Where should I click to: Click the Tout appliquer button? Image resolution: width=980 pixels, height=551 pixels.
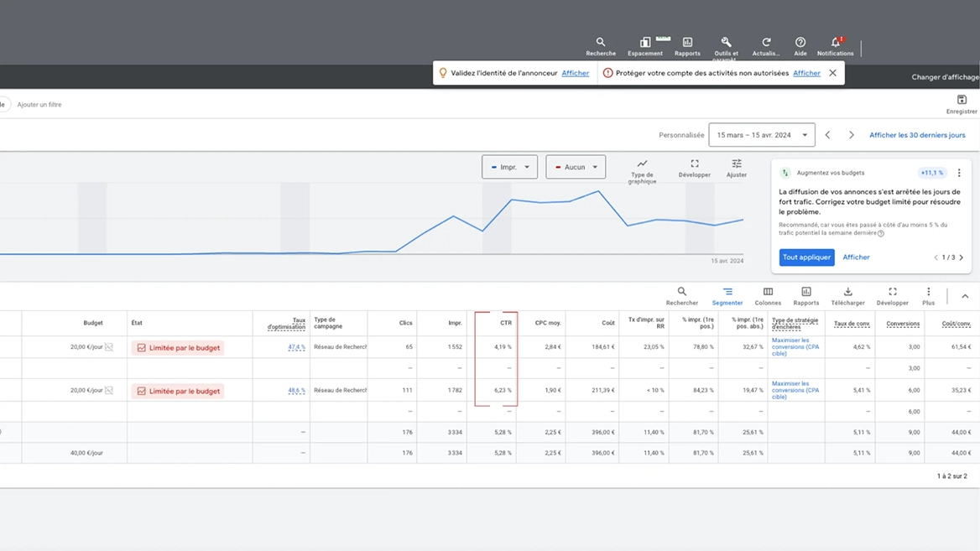tap(807, 257)
